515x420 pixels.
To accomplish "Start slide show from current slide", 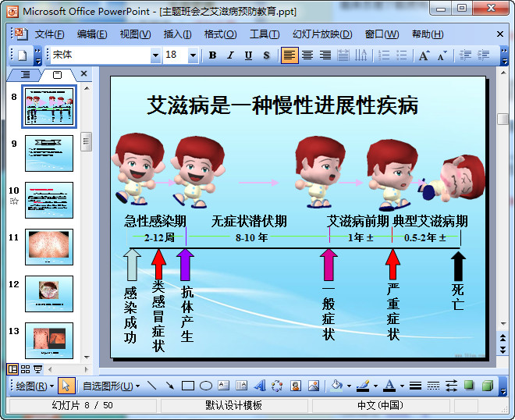I will (x=37, y=369).
